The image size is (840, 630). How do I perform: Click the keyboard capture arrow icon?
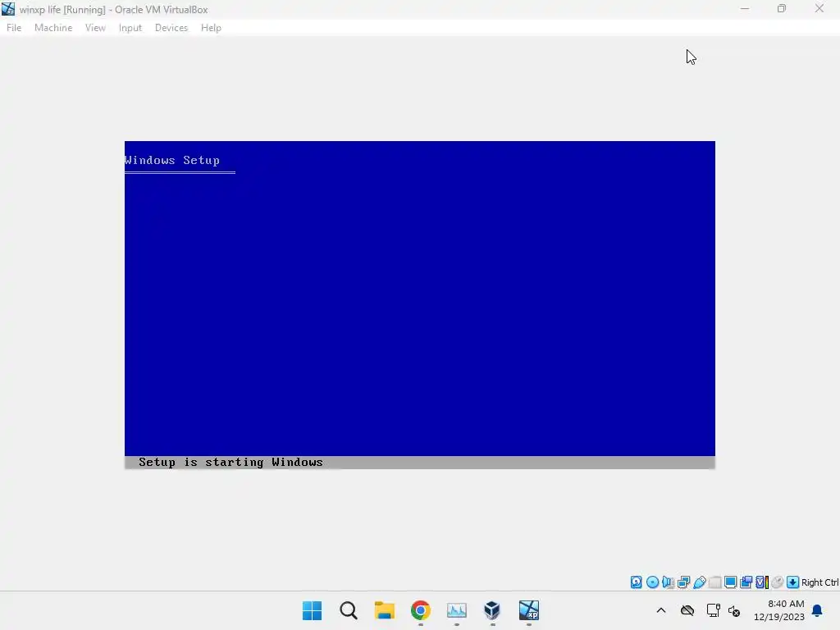793,582
